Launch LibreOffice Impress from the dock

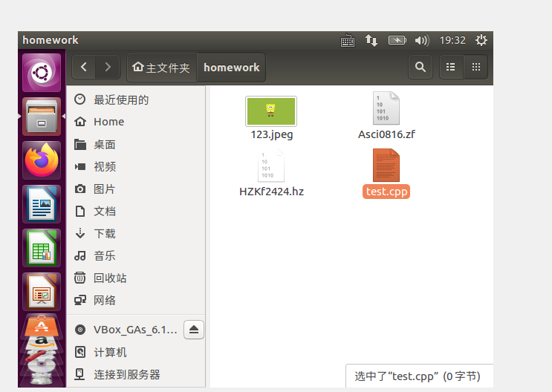42,291
